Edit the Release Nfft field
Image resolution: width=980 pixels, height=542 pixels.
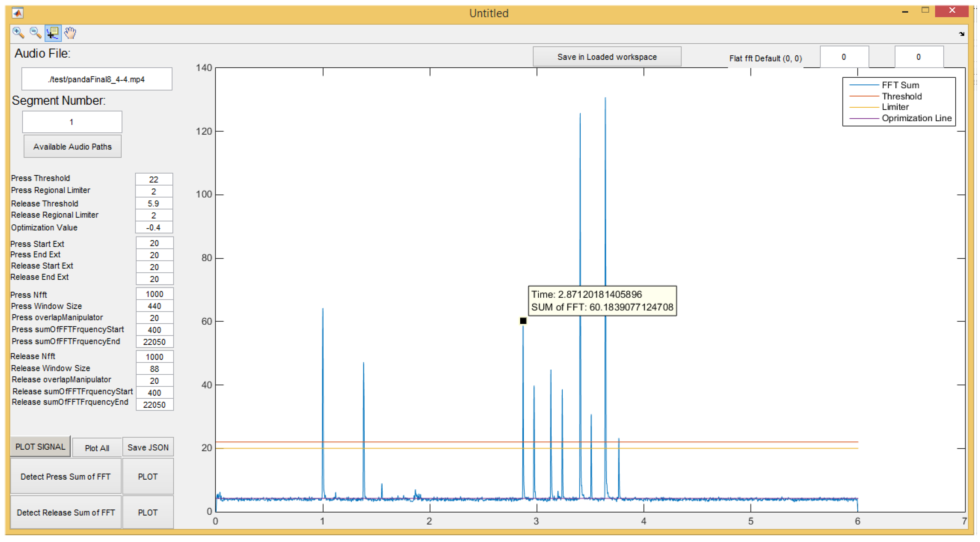click(x=155, y=357)
